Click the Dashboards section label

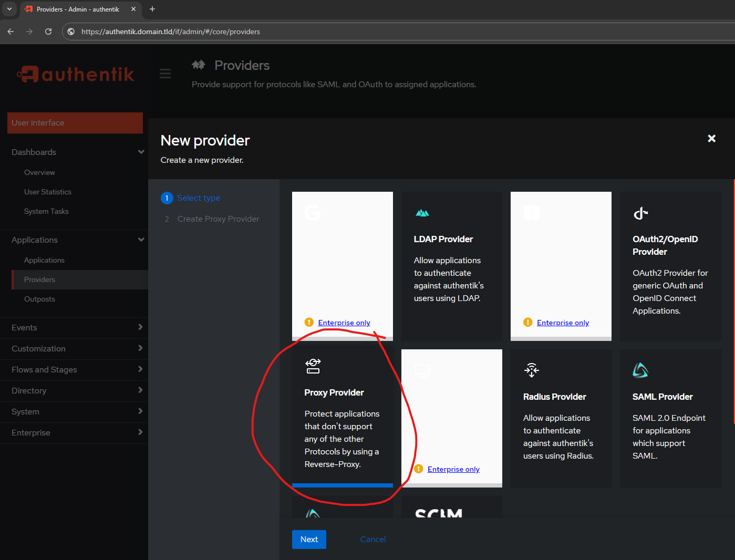pos(34,152)
